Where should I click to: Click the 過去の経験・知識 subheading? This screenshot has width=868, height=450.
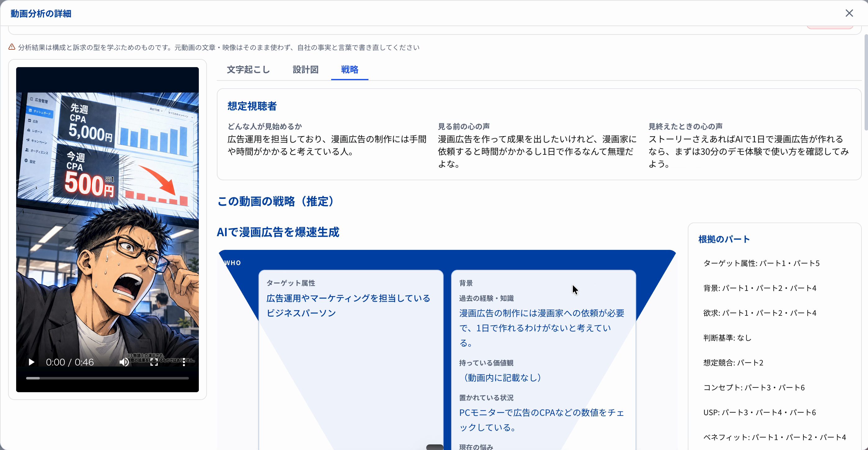(487, 298)
